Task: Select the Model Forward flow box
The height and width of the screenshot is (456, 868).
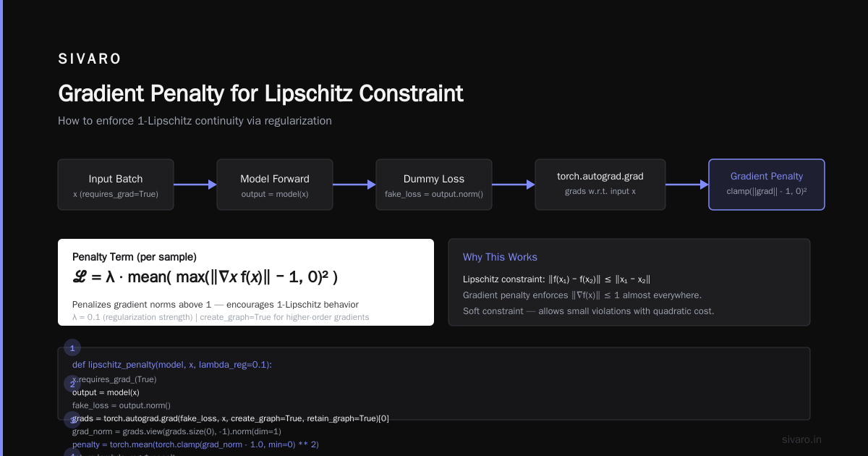Action: (275, 185)
